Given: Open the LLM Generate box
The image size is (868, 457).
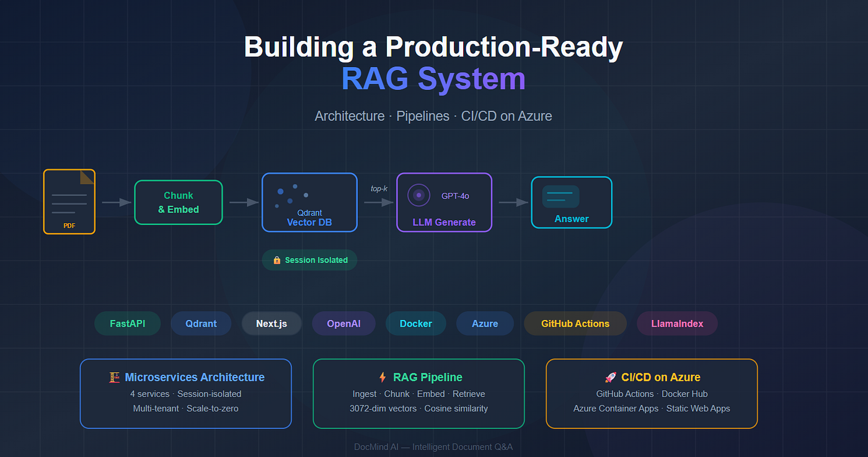Looking at the screenshot, I should pos(444,202).
